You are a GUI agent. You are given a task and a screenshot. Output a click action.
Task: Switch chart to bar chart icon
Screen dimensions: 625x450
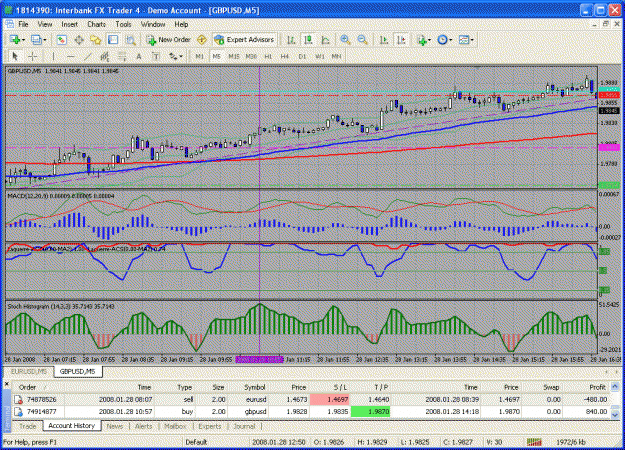pyautogui.click(x=291, y=40)
